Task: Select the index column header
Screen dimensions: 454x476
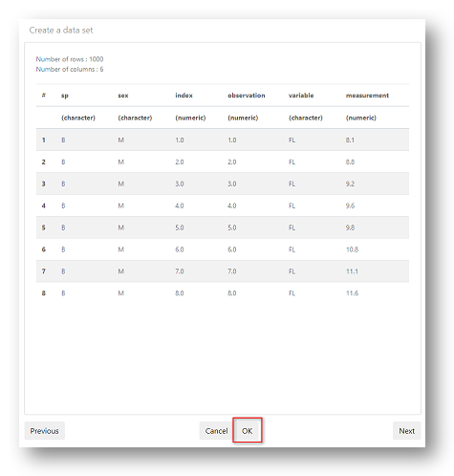Action: tap(184, 96)
